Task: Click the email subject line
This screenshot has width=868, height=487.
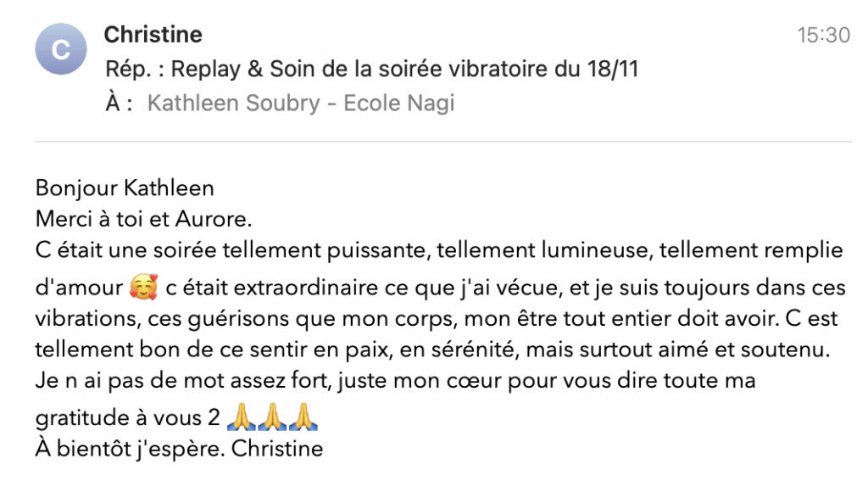Action: tap(371, 70)
